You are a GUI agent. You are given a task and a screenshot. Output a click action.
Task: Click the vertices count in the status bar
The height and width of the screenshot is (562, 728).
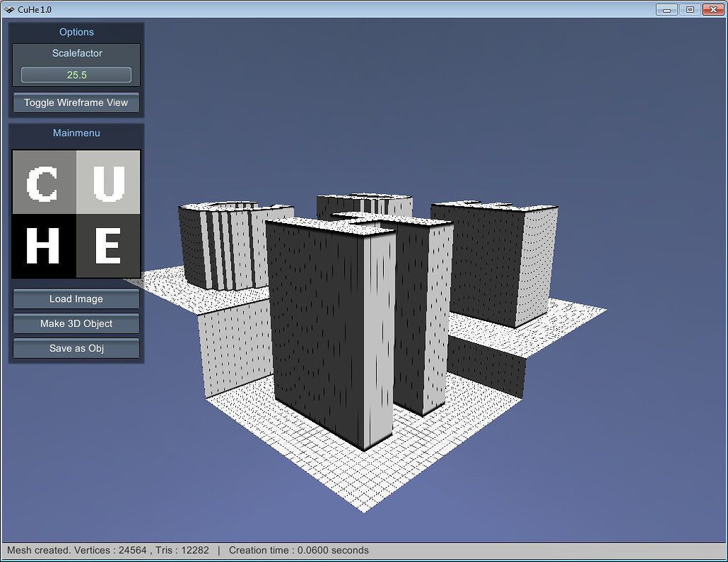[x=132, y=550]
